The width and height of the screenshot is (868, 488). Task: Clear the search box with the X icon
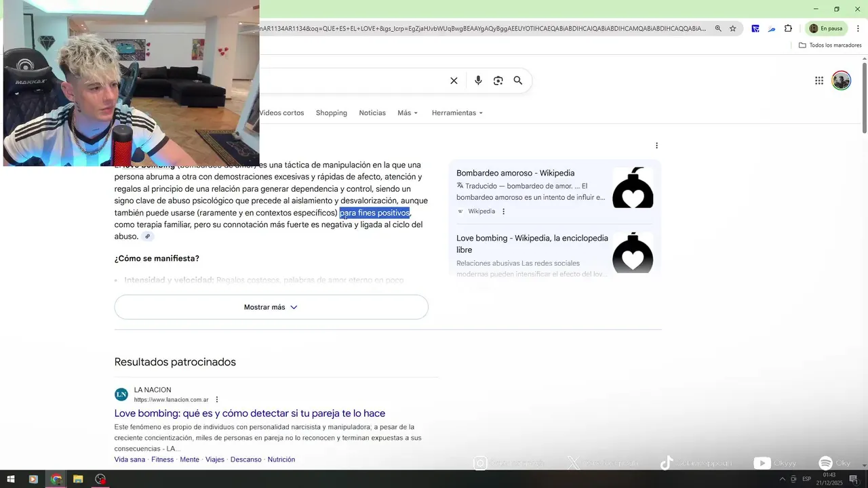tap(454, 81)
